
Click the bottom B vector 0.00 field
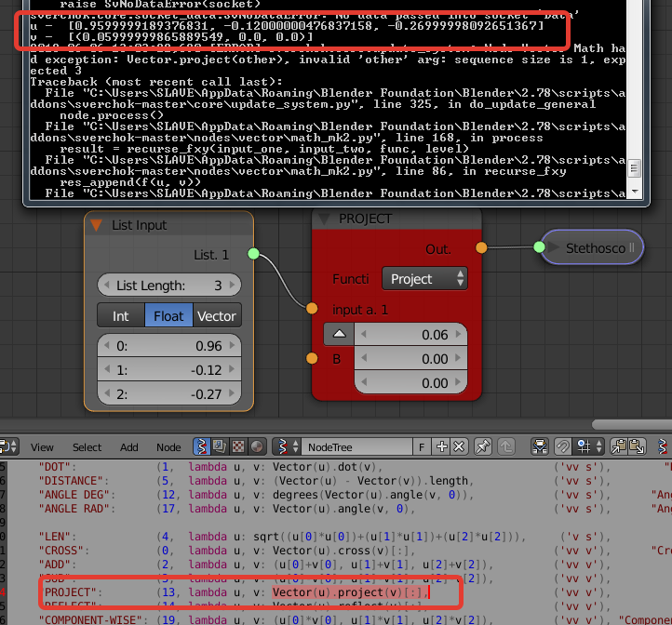(x=410, y=382)
